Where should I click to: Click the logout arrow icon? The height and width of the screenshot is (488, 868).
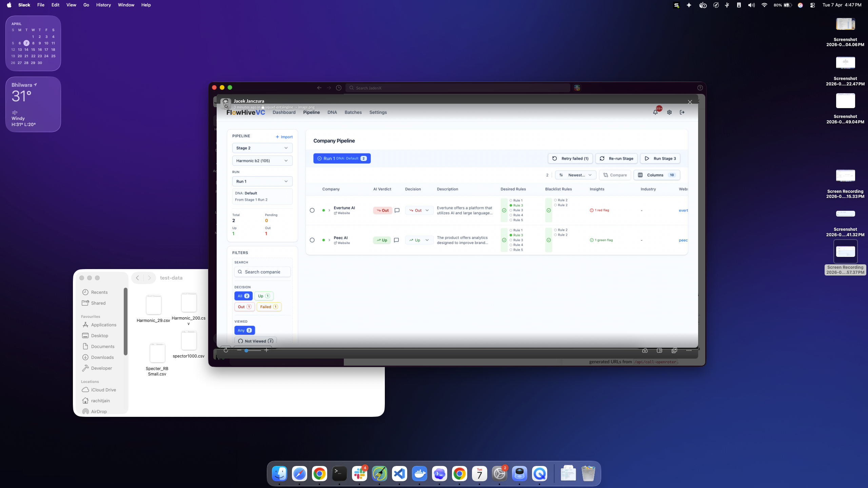(x=682, y=112)
